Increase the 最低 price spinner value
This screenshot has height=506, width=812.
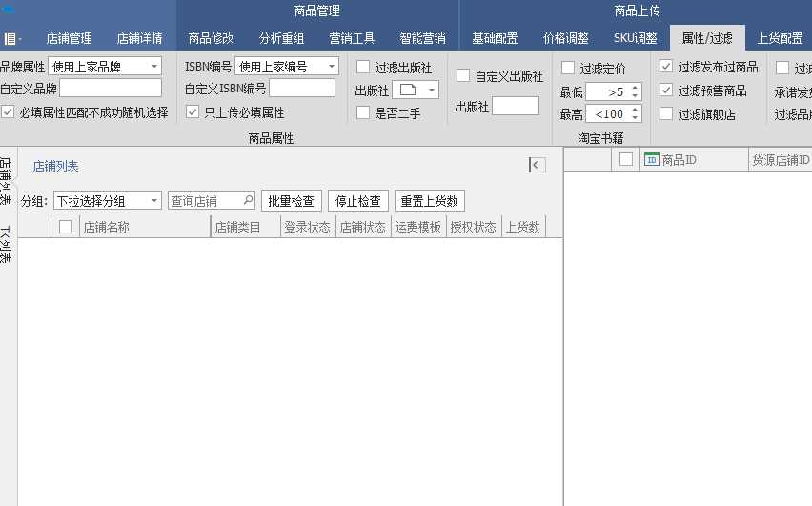pyautogui.click(x=636, y=88)
